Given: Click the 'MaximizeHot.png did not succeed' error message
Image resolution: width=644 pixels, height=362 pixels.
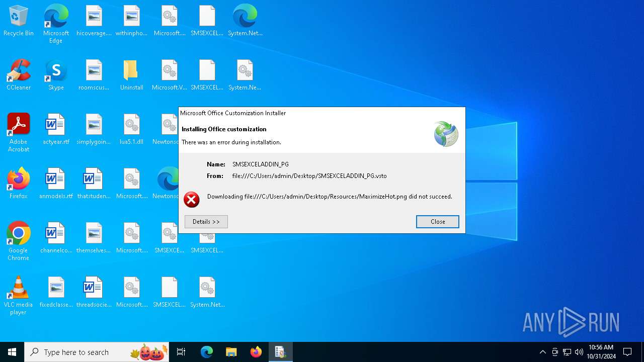Looking at the screenshot, I should 330,197.
